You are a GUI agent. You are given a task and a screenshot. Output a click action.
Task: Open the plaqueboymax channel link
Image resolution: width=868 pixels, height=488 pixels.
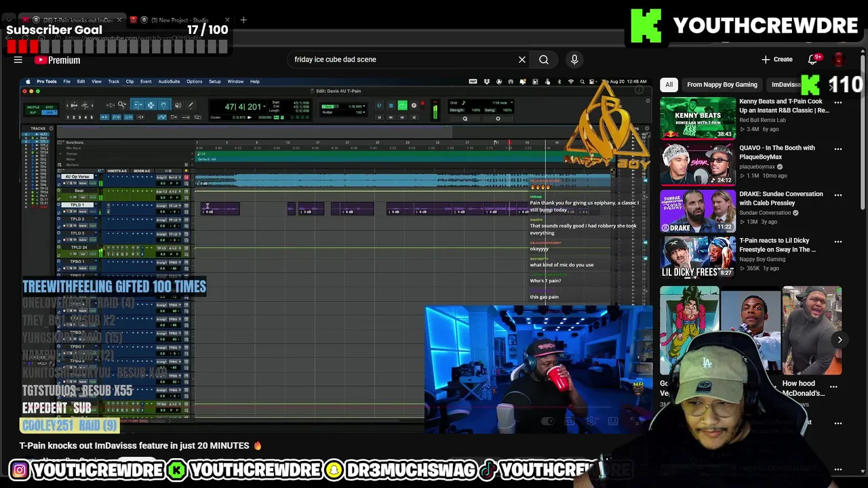[757, 167]
